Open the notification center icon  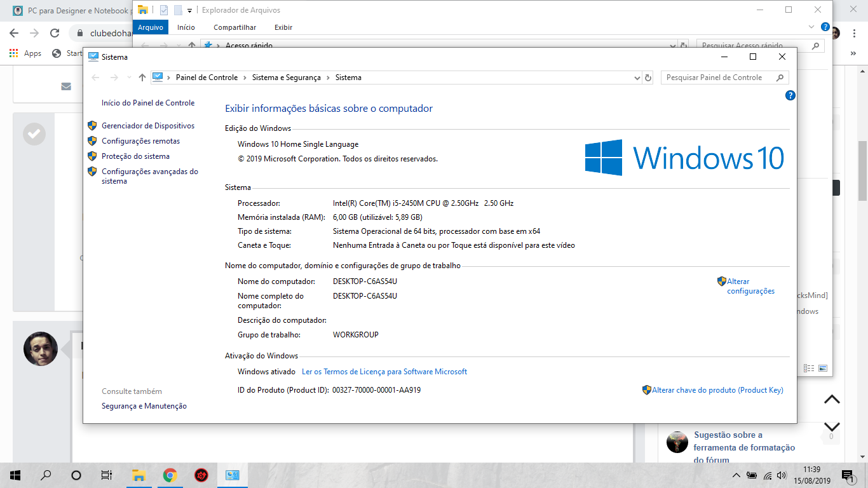pyautogui.click(x=848, y=475)
